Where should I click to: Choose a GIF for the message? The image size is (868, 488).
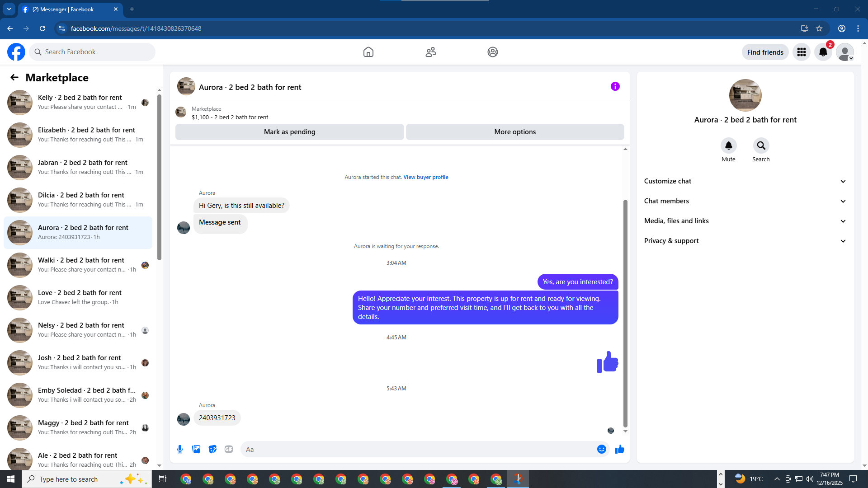(229, 449)
